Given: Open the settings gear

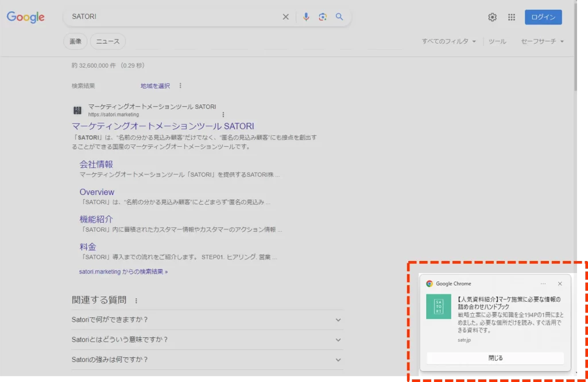Looking at the screenshot, I should pyautogui.click(x=492, y=17).
